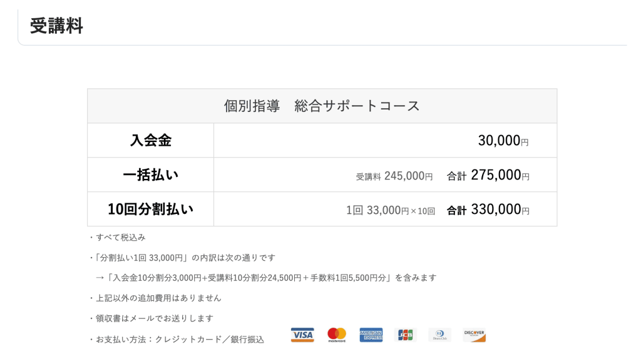Select the 領収書はメールでお送りします note
Screen dimensions: 641x364
[x=150, y=318]
